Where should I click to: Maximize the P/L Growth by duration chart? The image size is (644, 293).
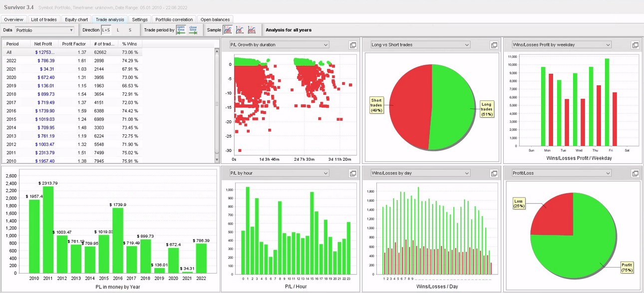[353, 45]
